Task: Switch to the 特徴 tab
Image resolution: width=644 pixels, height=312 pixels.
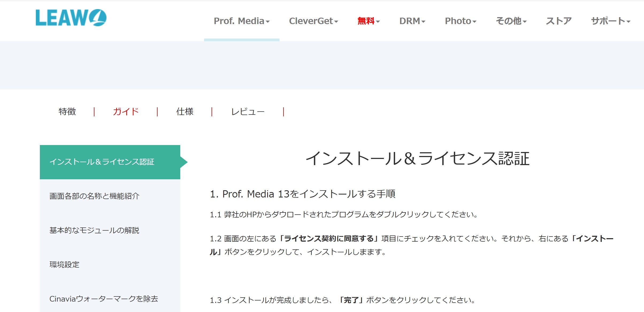Action: (x=67, y=112)
